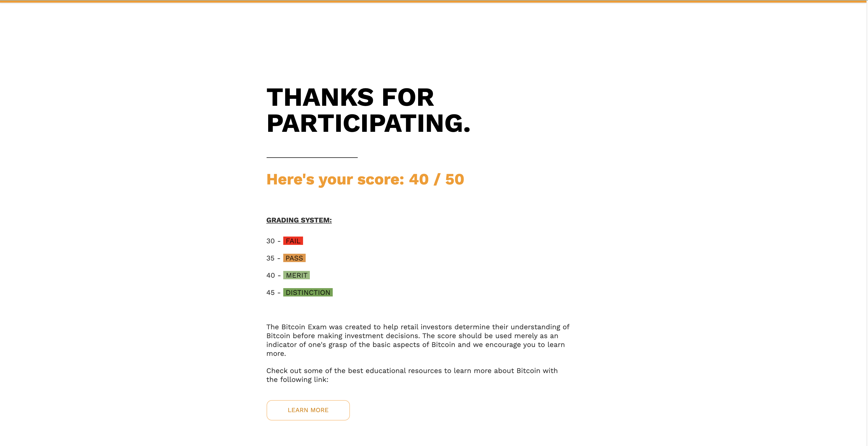The width and height of the screenshot is (868, 446).
Task: Click the horizontal divider under the headline
Action: click(312, 157)
